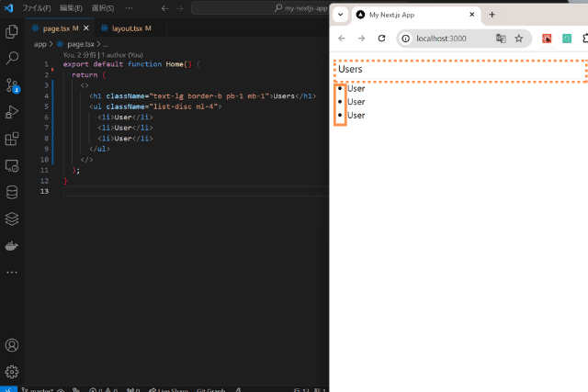Open the ファイル(F) menu
The height and width of the screenshot is (392, 588).
point(37,8)
